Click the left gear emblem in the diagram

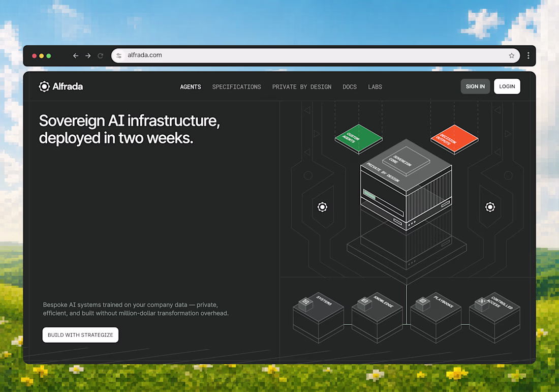click(x=322, y=207)
